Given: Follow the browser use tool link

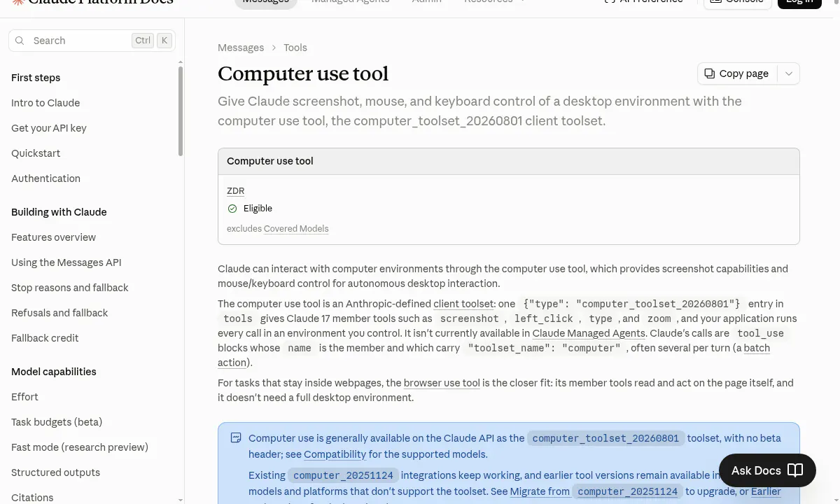Looking at the screenshot, I should (x=442, y=383).
